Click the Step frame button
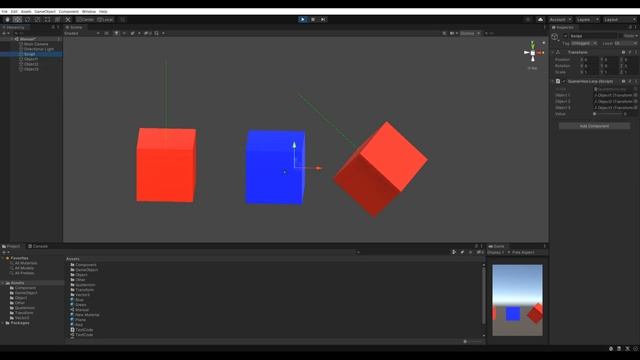 coord(323,19)
